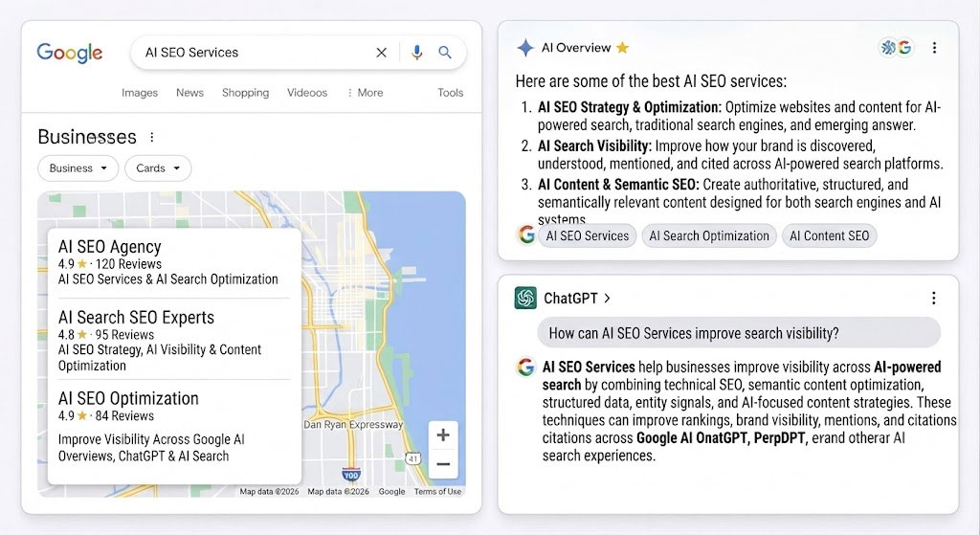Click the gold star beside AI Overview
This screenshot has width=980, height=535.
click(x=622, y=48)
